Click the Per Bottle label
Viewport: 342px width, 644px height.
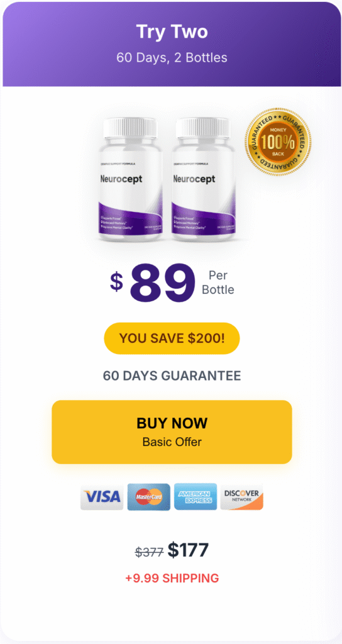218,282
